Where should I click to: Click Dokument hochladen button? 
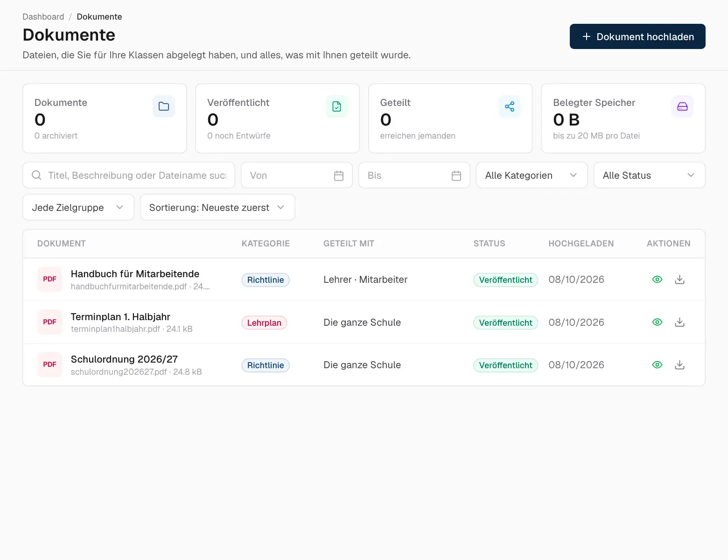pyautogui.click(x=637, y=36)
